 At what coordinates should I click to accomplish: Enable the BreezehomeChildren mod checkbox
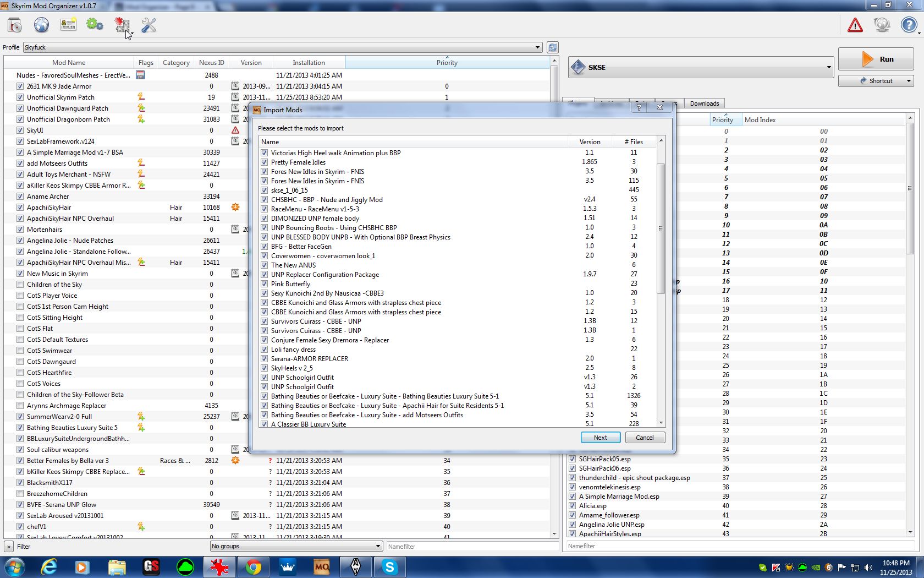tap(20, 494)
